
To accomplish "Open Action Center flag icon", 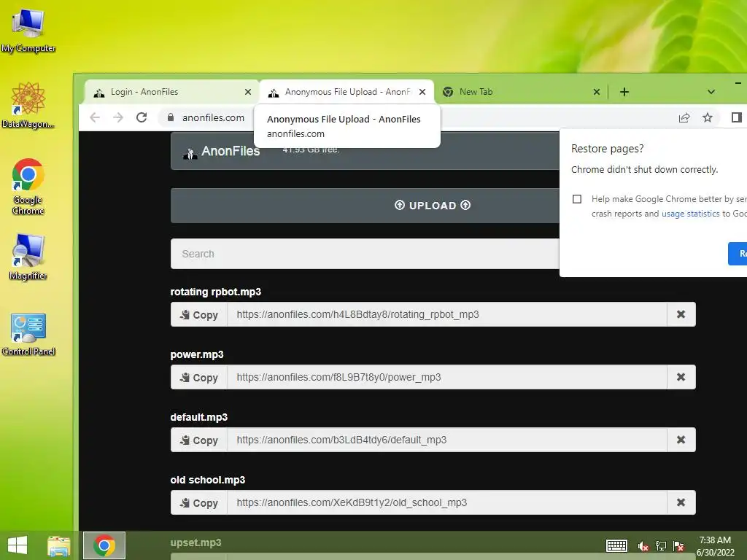I will click(678, 546).
